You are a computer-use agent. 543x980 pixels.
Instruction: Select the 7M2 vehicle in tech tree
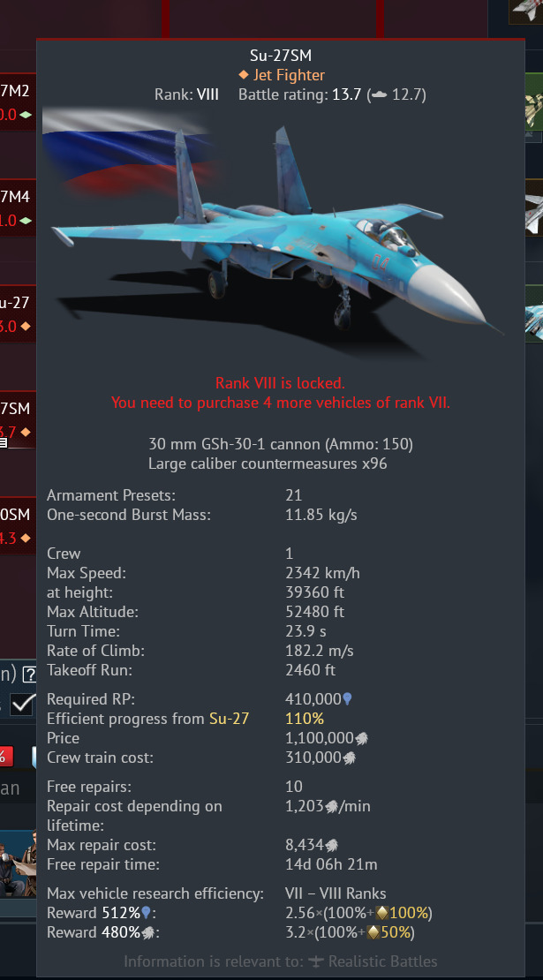point(18,102)
